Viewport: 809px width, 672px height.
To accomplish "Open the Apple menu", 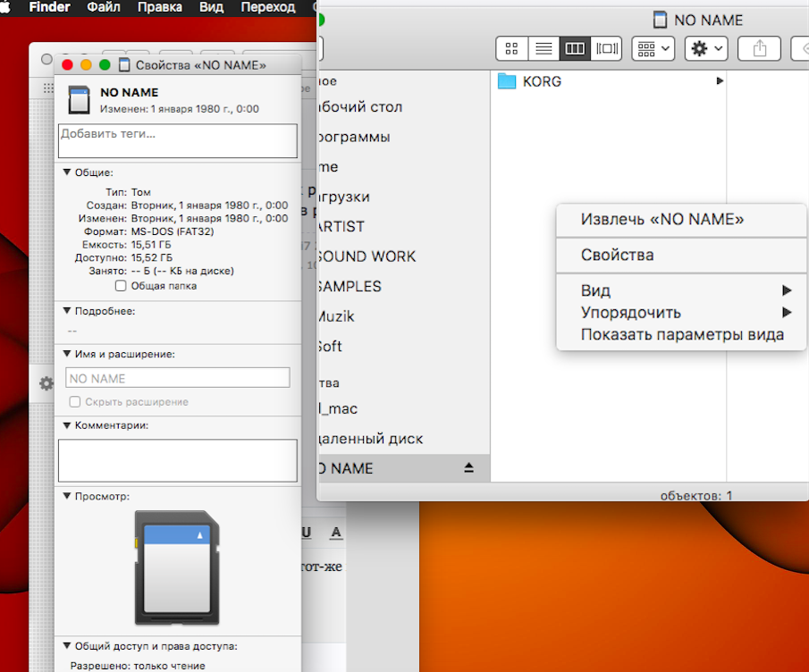I will pos(5,7).
